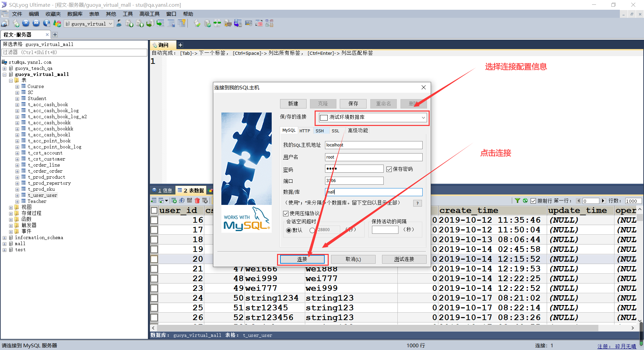The image size is (644, 350).
Task: Click the cancel changes icon in grid toolbar
Action: [205, 201]
